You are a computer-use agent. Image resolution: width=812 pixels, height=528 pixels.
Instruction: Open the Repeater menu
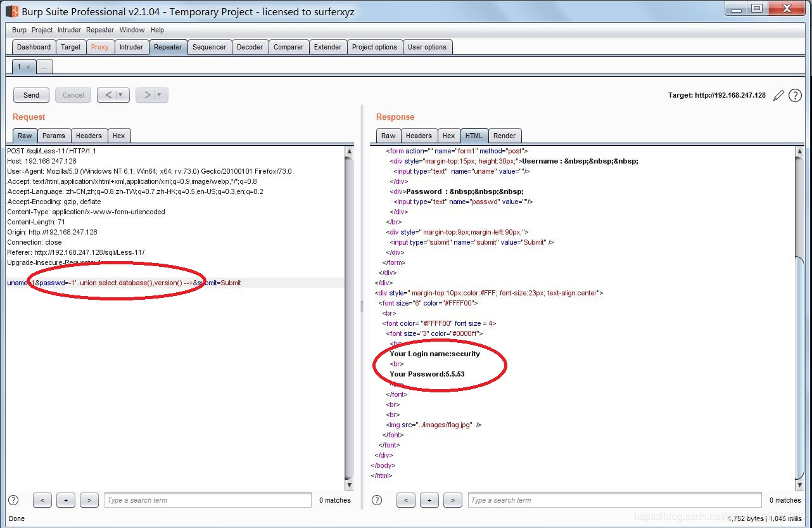(x=100, y=30)
